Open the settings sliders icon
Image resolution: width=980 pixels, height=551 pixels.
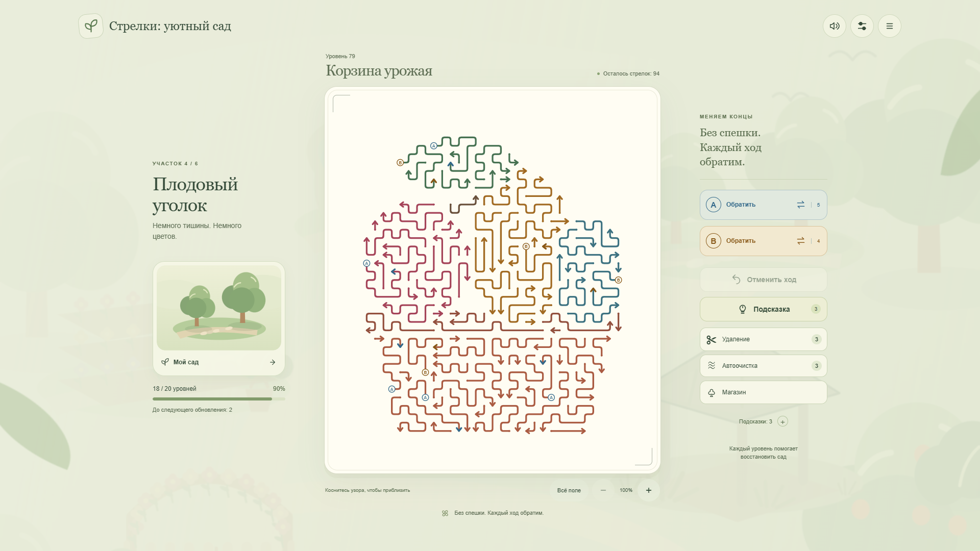(862, 26)
